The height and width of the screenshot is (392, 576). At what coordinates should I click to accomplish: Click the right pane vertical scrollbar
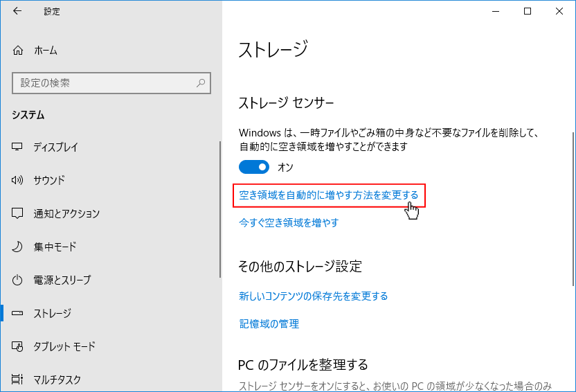point(573,208)
